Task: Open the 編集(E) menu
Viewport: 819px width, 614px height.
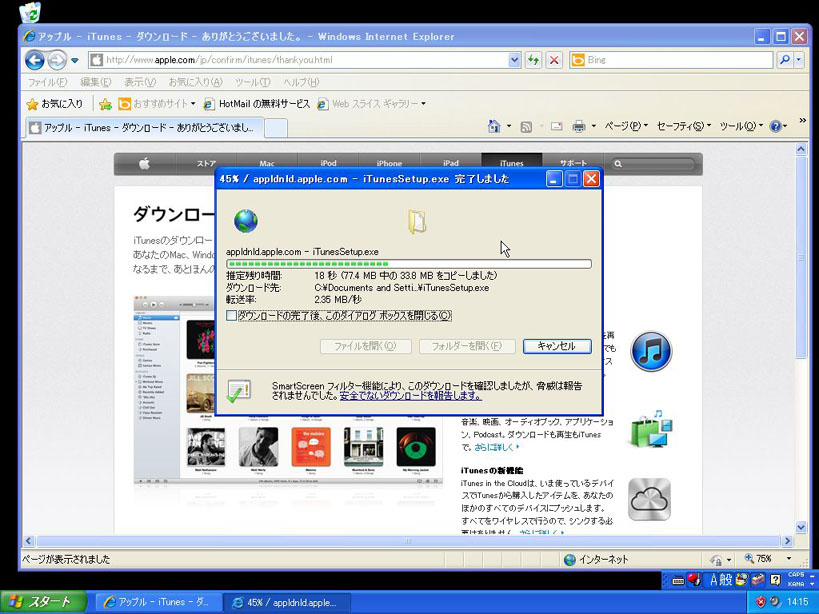Action: [x=96, y=82]
